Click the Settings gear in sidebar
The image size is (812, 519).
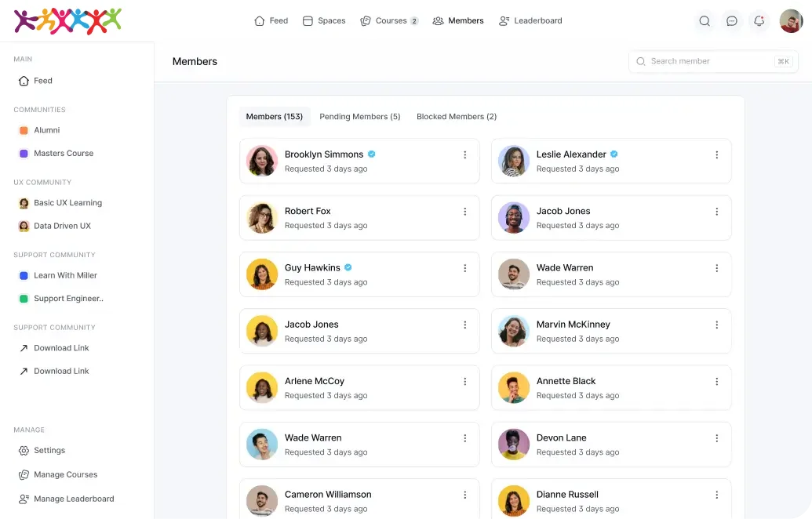[24, 451]
